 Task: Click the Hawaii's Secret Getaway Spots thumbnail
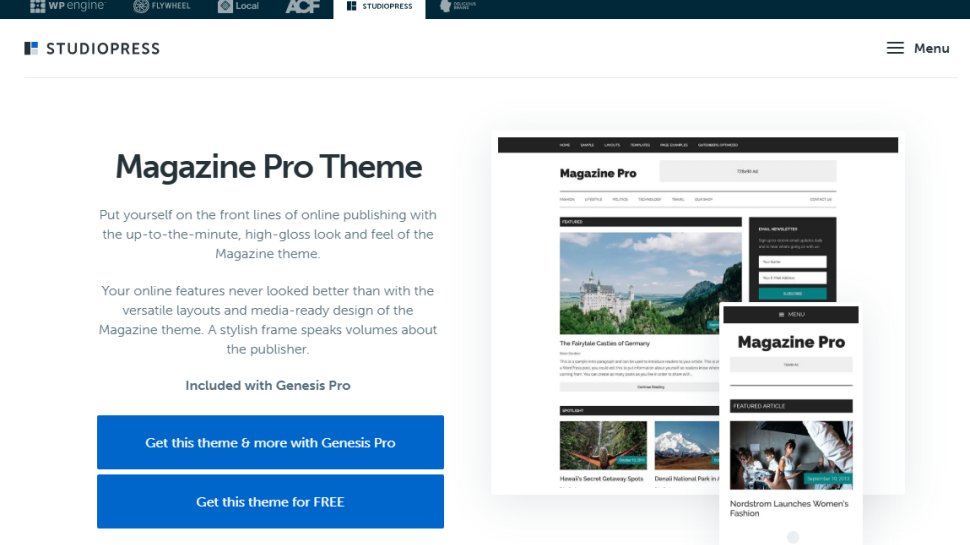click(603, 445)
